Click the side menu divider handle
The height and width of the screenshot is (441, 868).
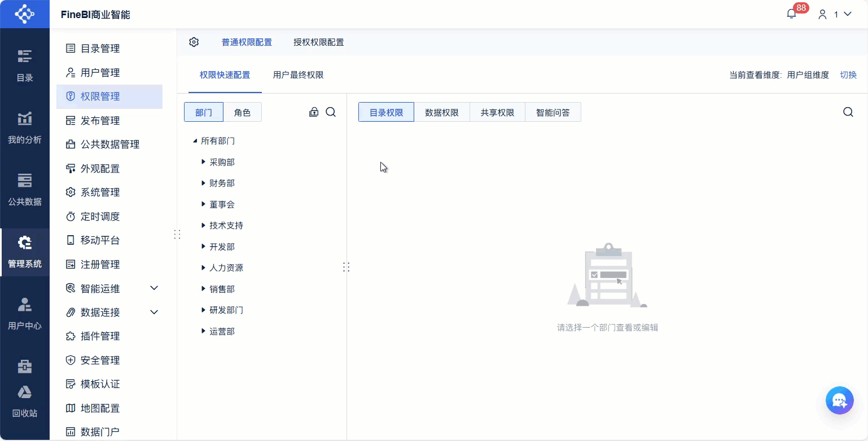pyautogui.click(x=177, y=234)
